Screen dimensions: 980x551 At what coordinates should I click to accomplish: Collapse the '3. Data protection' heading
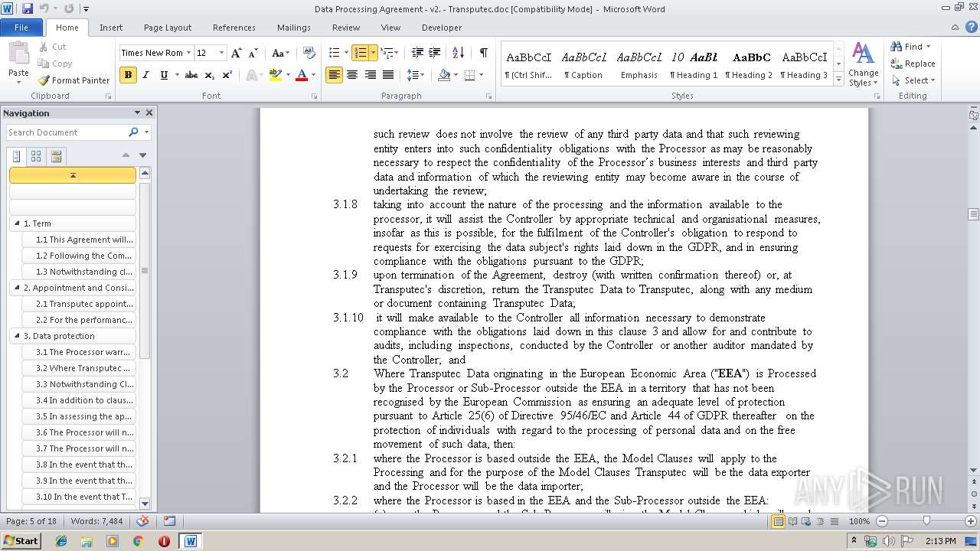(x=18, y=336)
